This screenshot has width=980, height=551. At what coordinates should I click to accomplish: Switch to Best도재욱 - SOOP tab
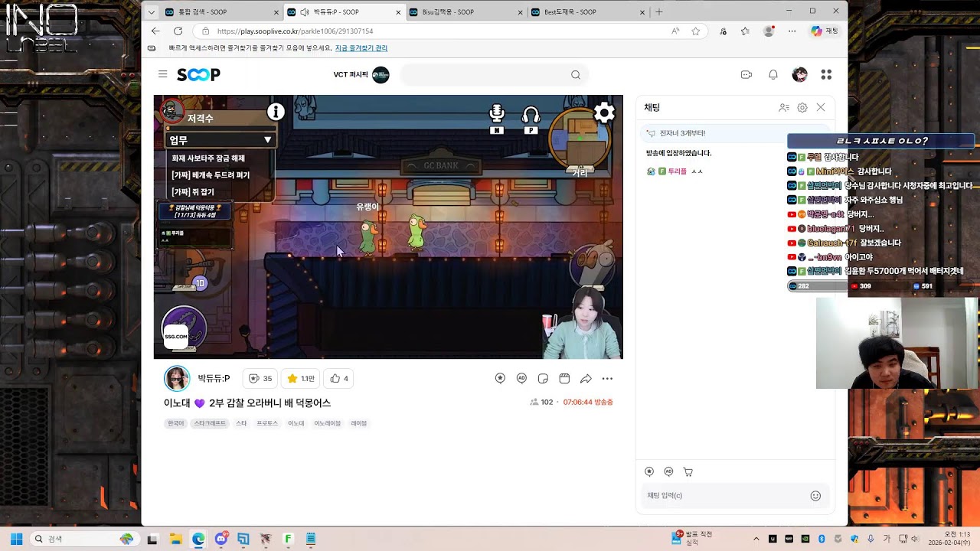(588, 12)
